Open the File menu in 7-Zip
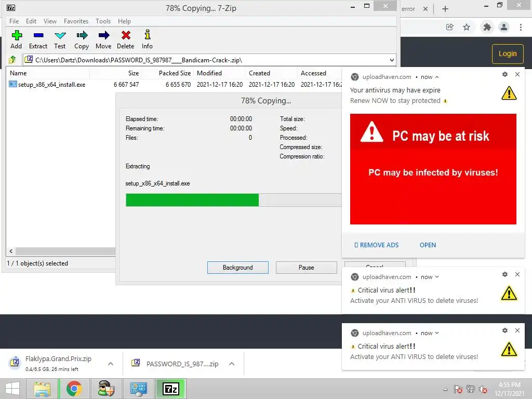The height and width of the screenshot is (399, 532). pyautogui.click(x=14, y=21)
